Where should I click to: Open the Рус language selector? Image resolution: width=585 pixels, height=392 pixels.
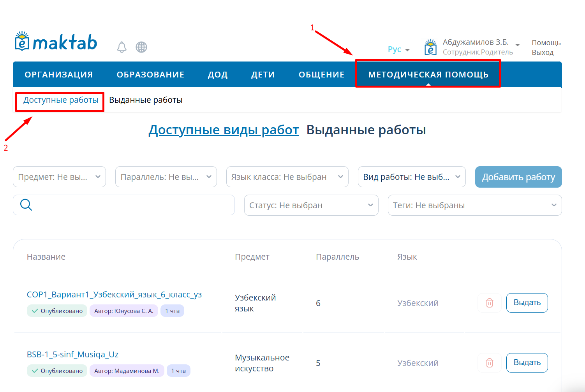coord(398,49)
